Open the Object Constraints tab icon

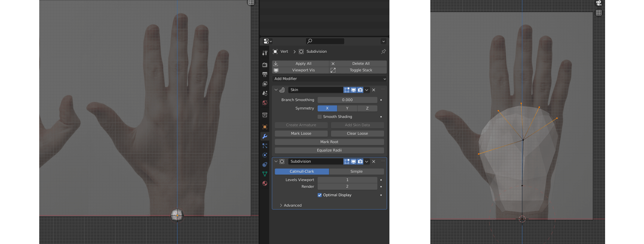click(x=265, y=164)
